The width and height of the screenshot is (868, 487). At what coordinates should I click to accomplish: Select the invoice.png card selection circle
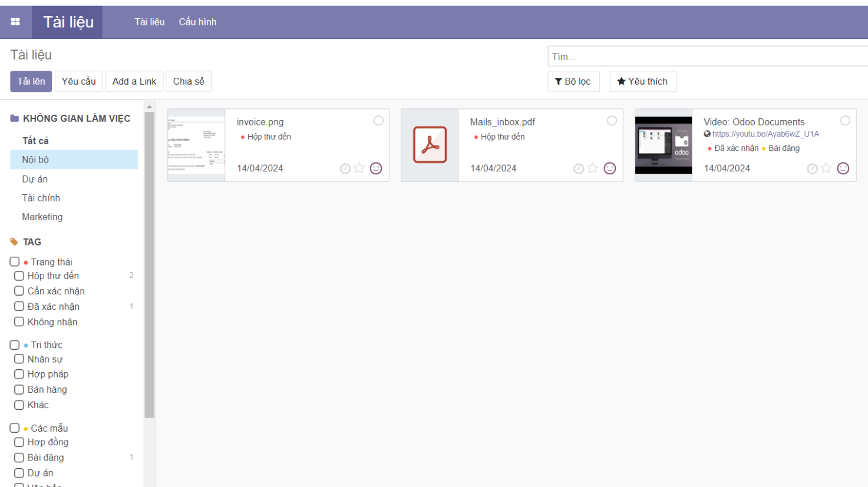378,121
